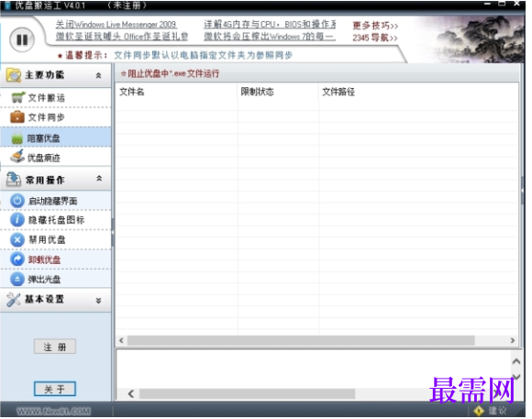Click the sidebar collapse splitter handle
The width and height of the screenshot is (532, 419).
(113, 233)
